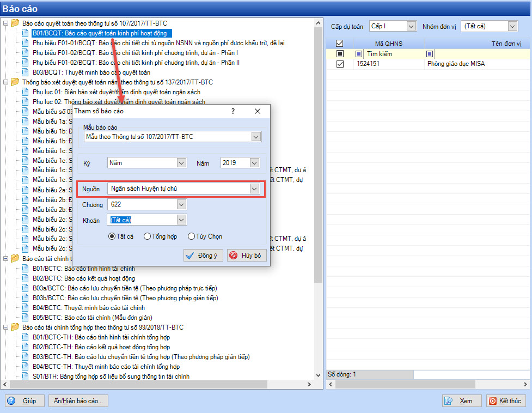Open the Nguồn dropdown list

[x=254, y=189]
